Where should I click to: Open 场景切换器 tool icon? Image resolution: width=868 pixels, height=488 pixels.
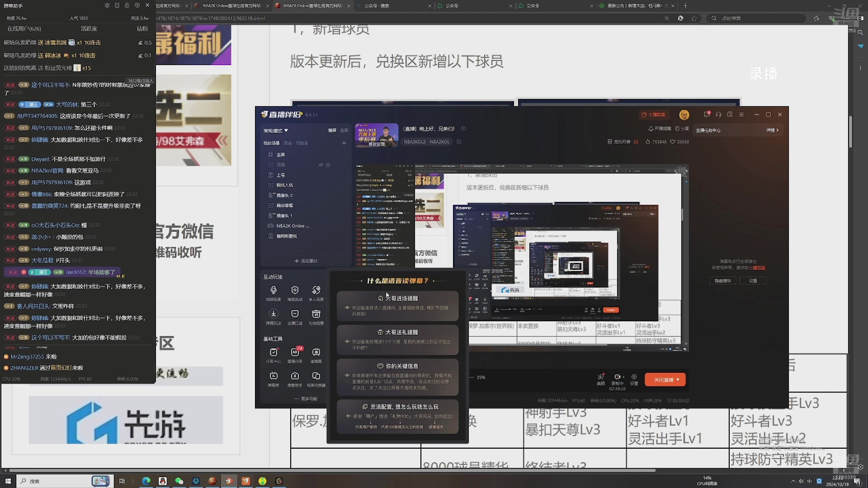[x=316, y=379]
